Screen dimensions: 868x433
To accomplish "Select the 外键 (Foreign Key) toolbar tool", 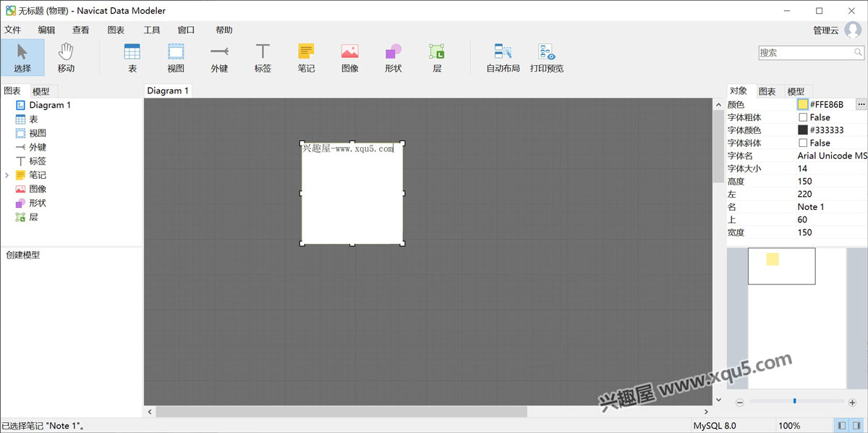I will click(219, 57).
